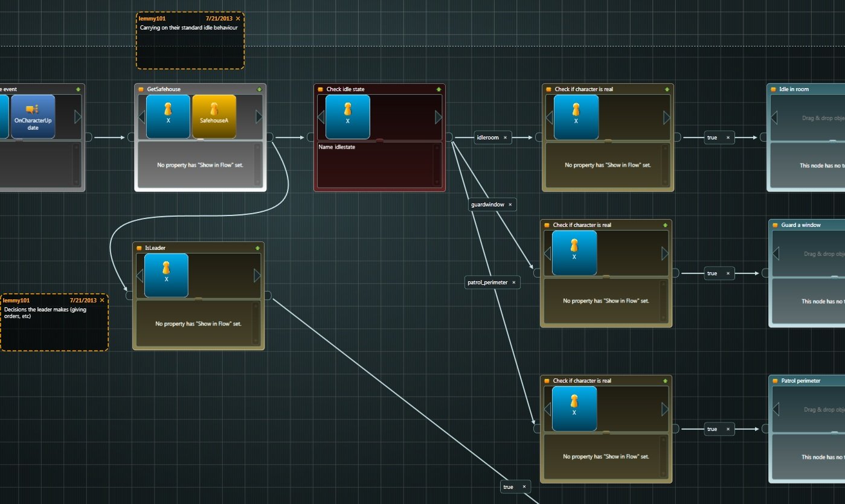845x504 pixels.
Task: Click the icon beside Guard a window title
Action: 776,225
